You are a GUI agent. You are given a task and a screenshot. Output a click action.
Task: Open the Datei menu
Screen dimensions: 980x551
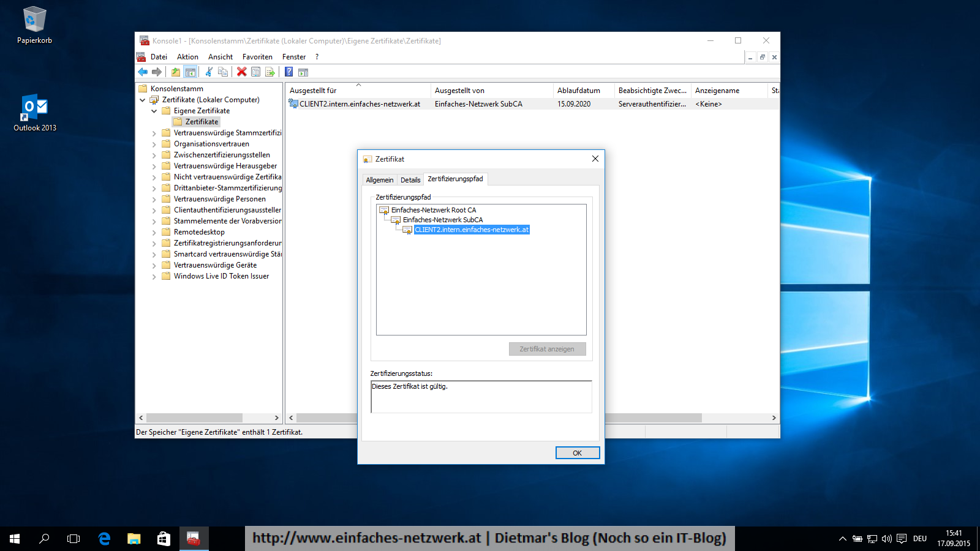(159, 57)
